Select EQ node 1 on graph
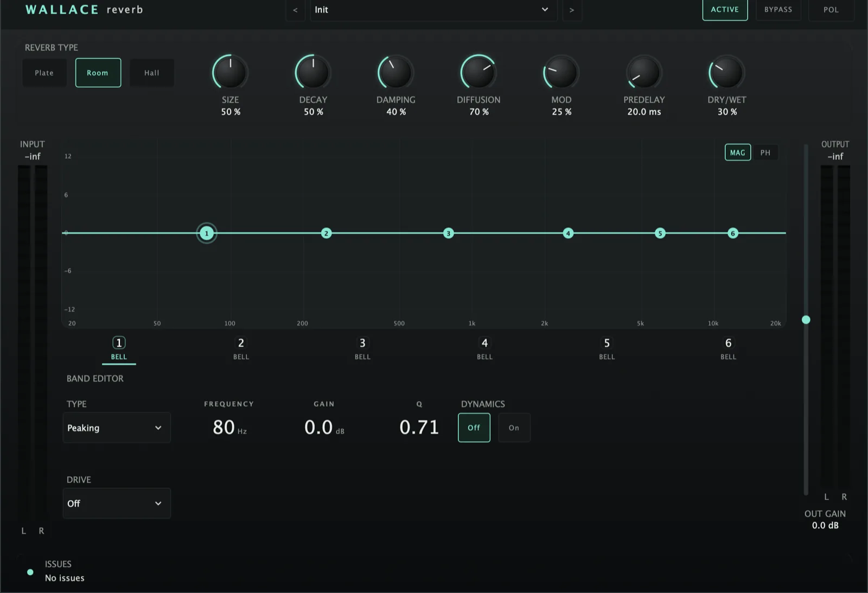The height and width of the screenshot is (593, 868). click(x=206, y=233)
